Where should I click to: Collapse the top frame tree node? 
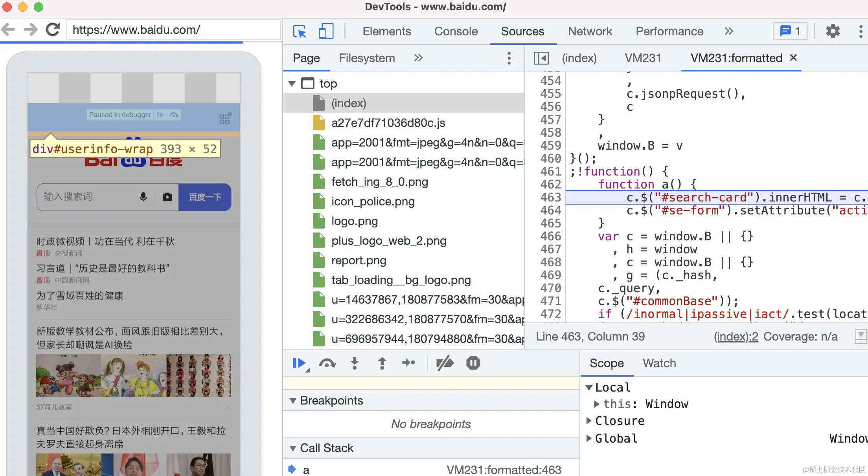coord(292,84)
